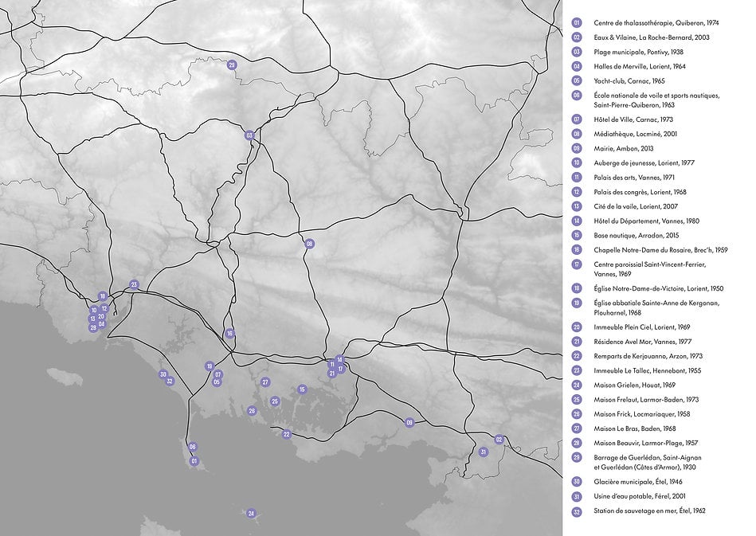Select map marker 31 on the map
The height and width of the screenshot is (536, 756).
(483, 452)
